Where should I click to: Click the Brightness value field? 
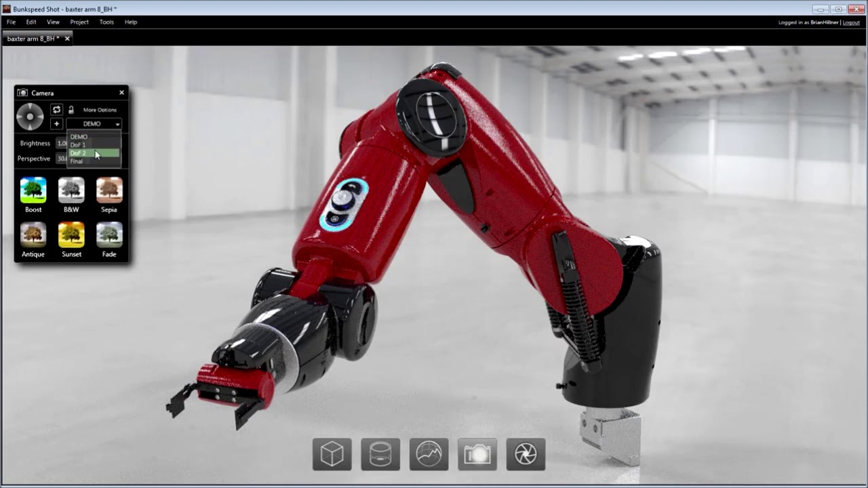coord(62,144)
